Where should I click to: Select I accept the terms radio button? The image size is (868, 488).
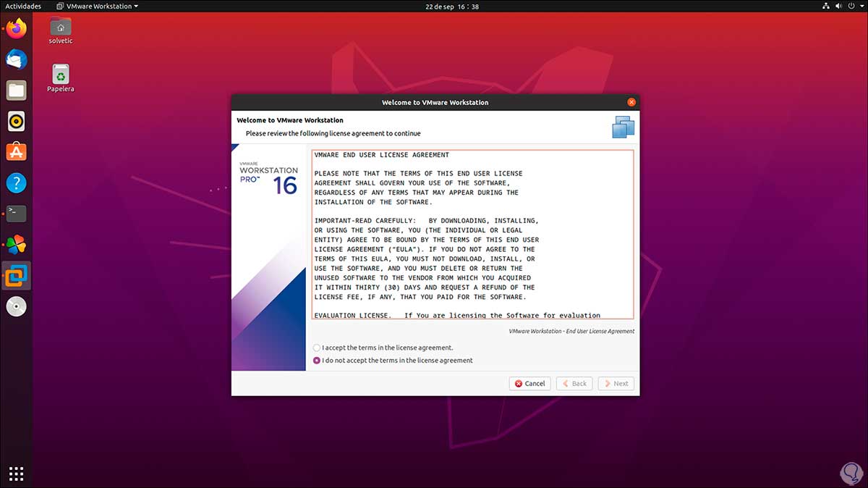pyautogui.click(x=317, y=348)
